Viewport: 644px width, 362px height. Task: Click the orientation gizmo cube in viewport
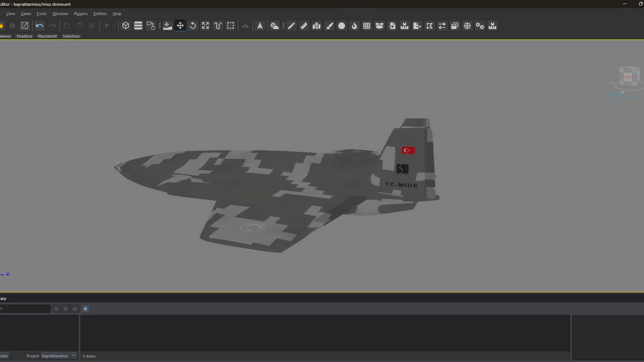[x=629, y=77]
